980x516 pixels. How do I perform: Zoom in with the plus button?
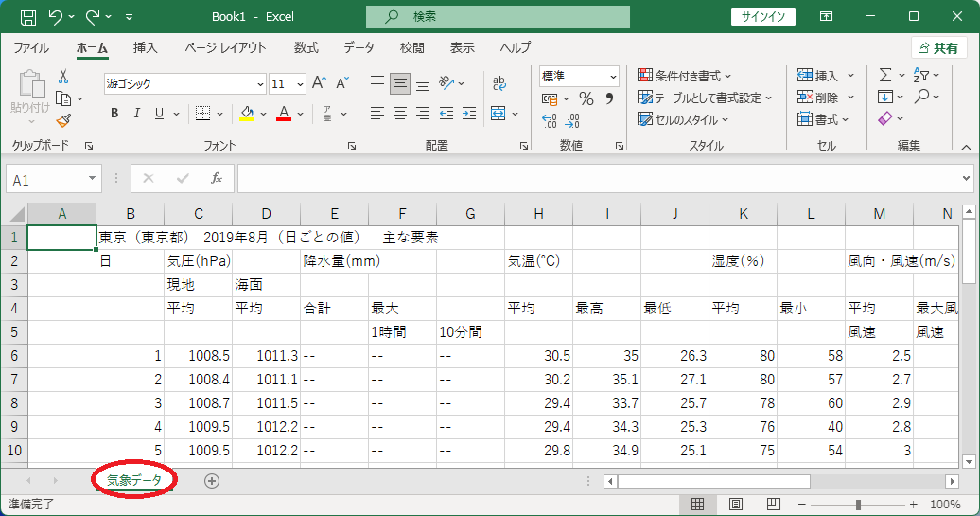(913, 504)
